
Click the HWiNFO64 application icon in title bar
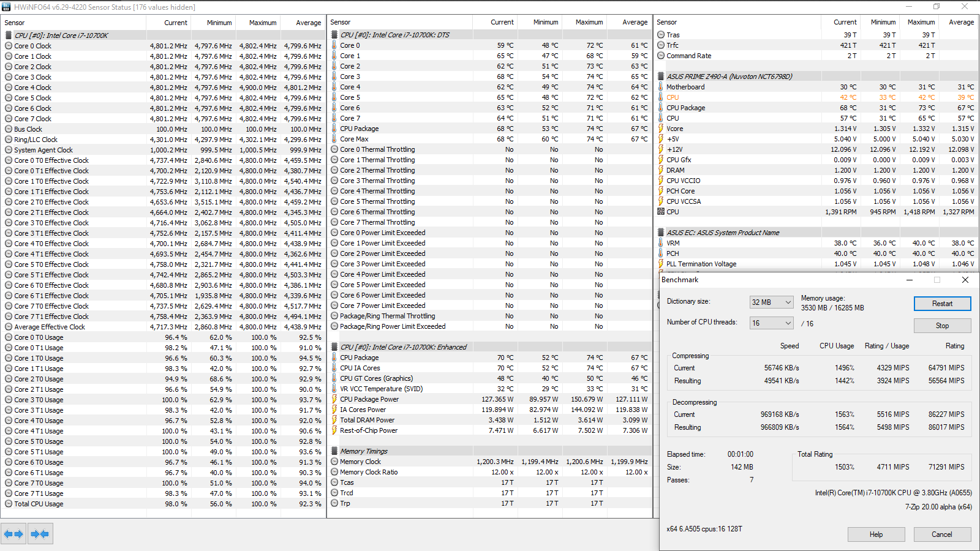pyautogui.click(x=7, y=7)
